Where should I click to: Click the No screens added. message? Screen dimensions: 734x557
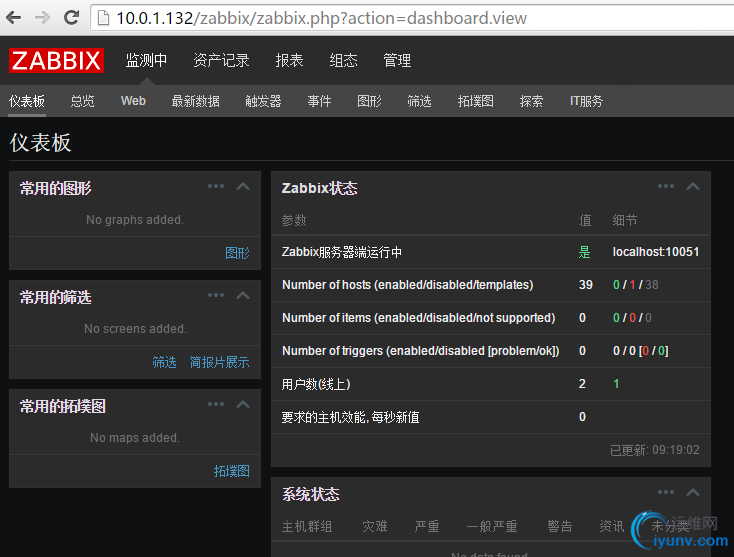[135, 329]
